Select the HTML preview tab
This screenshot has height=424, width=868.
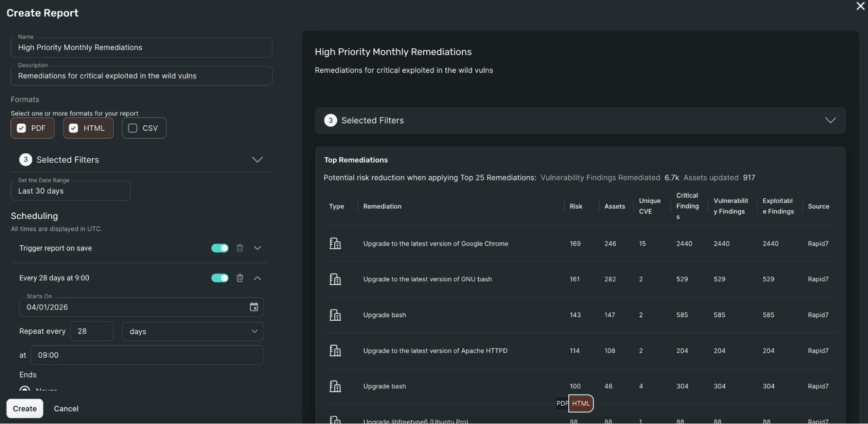(581, 403)
